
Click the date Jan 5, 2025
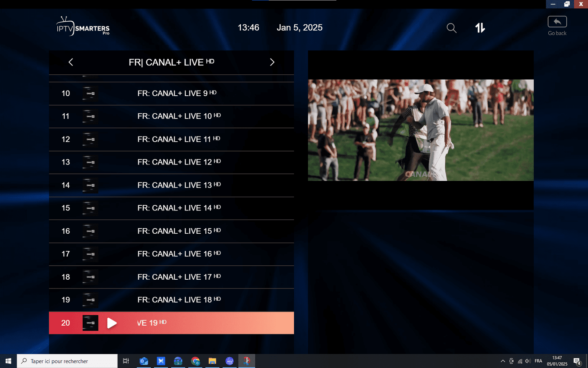(x=300, y=28)
